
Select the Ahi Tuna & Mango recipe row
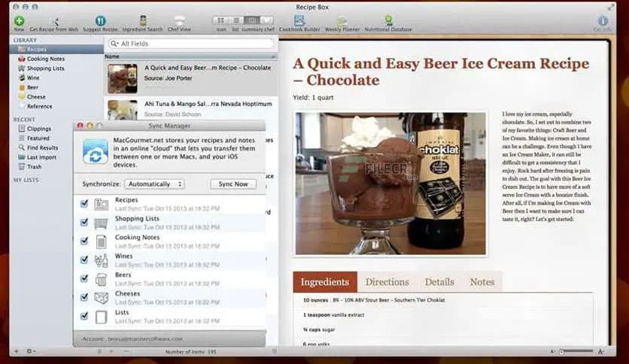pyautogui.click(x=191, y=108)
